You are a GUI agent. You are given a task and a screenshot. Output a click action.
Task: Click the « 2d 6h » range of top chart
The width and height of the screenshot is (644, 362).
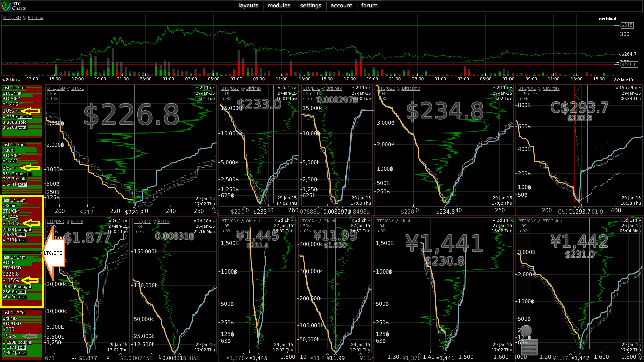pos(11,80)
